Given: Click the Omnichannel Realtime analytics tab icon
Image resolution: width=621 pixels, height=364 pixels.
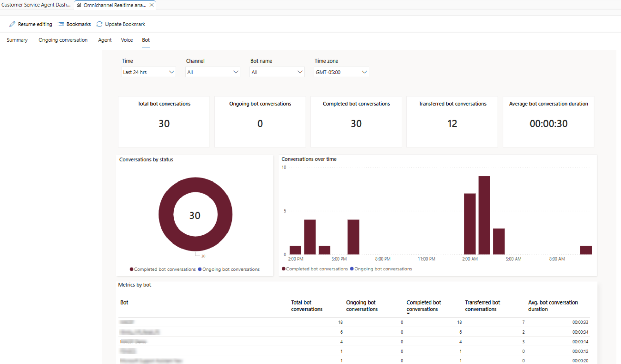Looking at the screenshot, I should pyautogui.click(x=79, y=5).
